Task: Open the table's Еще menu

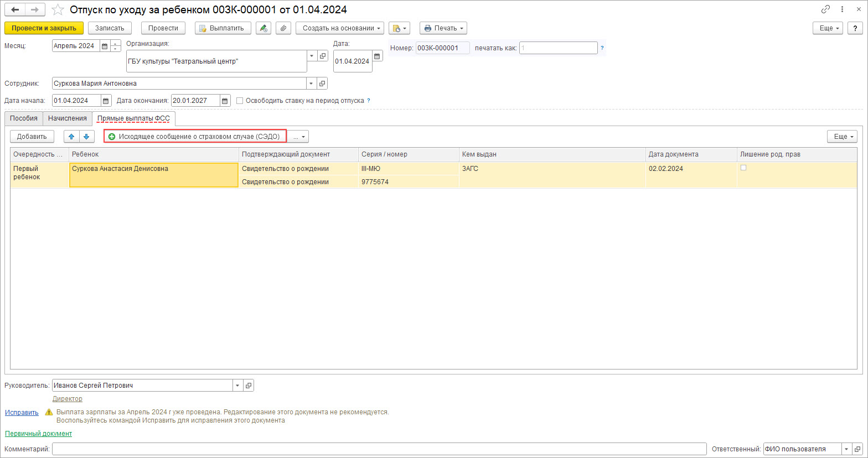Action: pyautogui.click(x=842, y=137)
